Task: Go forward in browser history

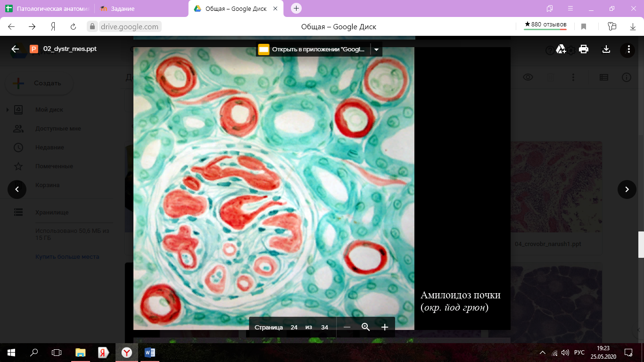Action: tap(33, 27)
